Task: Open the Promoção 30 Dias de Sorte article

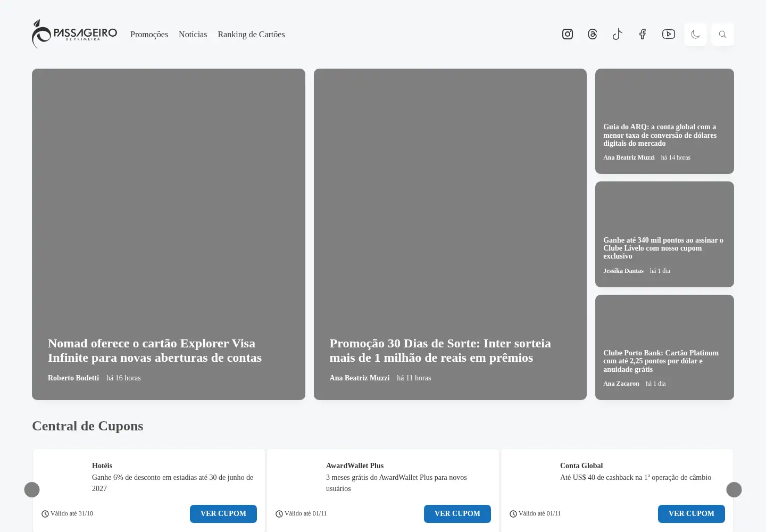Action: [440, 351]
